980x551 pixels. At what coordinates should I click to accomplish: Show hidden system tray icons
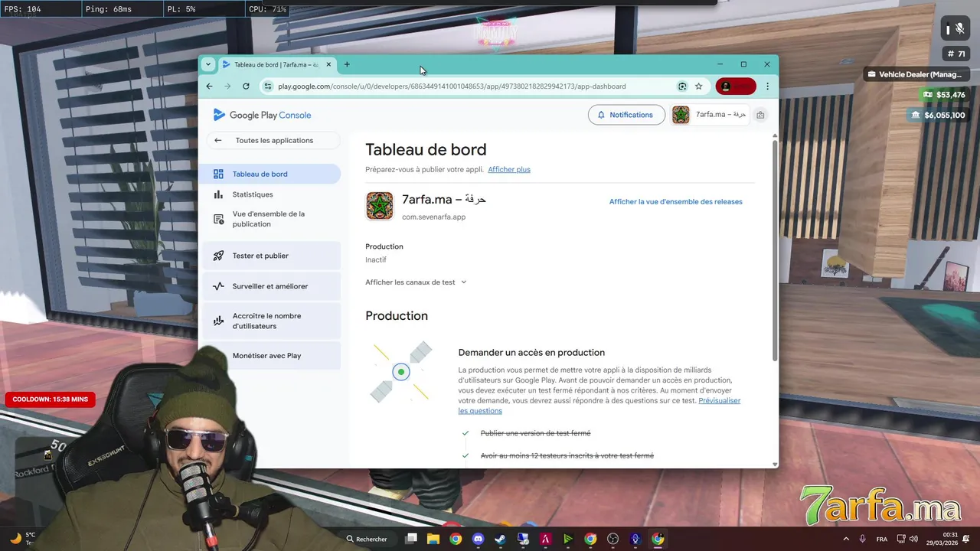846,539
